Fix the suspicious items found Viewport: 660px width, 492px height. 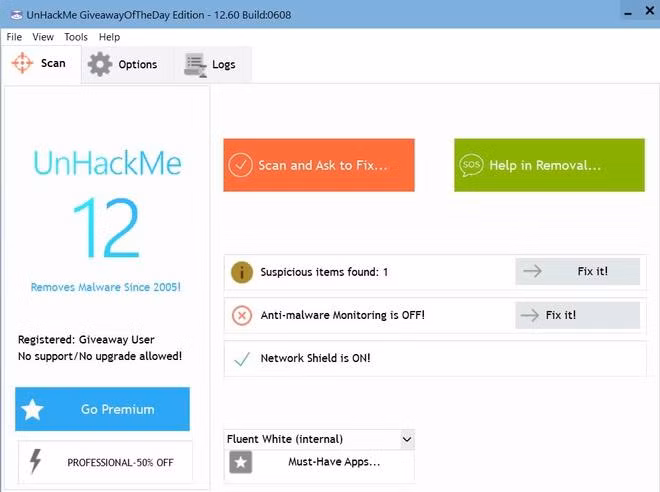(x=577, y=271)
